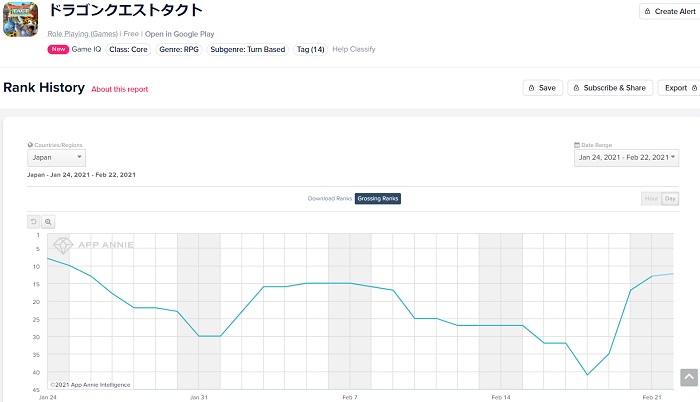The image size is (700, 402).
Task: Select the Subgenre: Turn Based tag
Action: [248, 49]
